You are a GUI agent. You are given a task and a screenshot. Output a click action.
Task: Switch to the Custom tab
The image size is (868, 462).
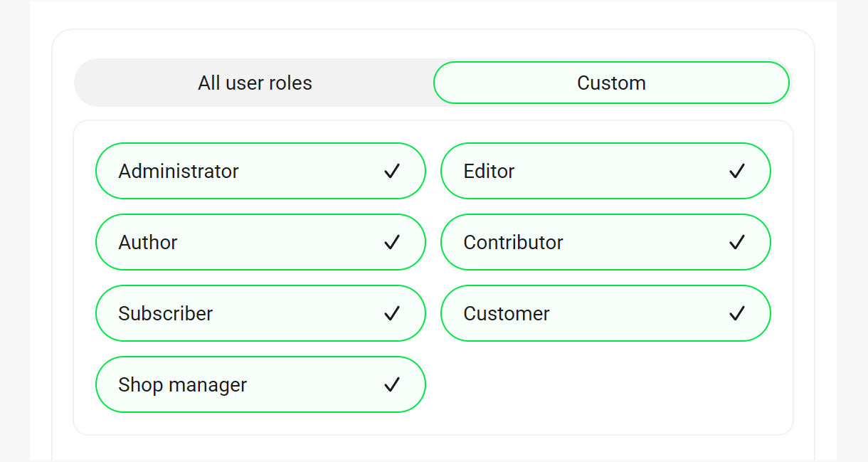611,83
